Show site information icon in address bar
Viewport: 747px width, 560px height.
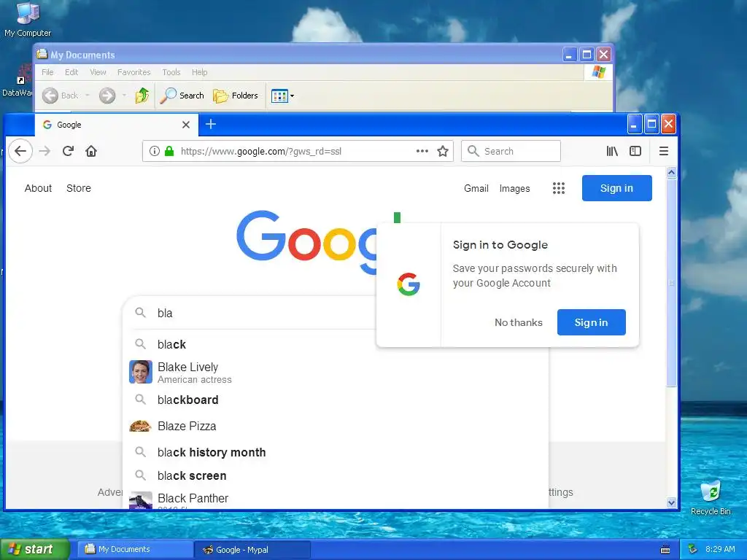tap(155, 151)
